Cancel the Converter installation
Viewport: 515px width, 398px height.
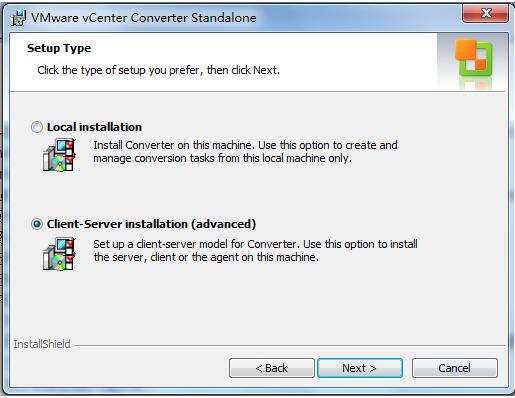pos(455,368)
